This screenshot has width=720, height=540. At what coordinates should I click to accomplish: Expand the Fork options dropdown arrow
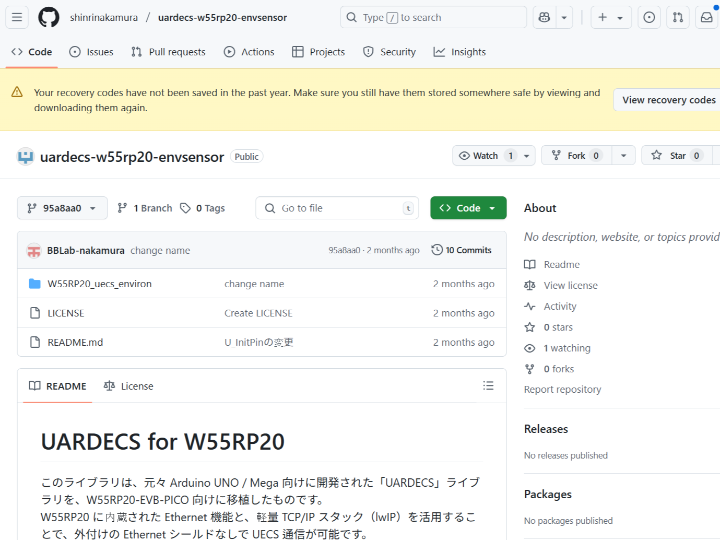click(624, 156)
